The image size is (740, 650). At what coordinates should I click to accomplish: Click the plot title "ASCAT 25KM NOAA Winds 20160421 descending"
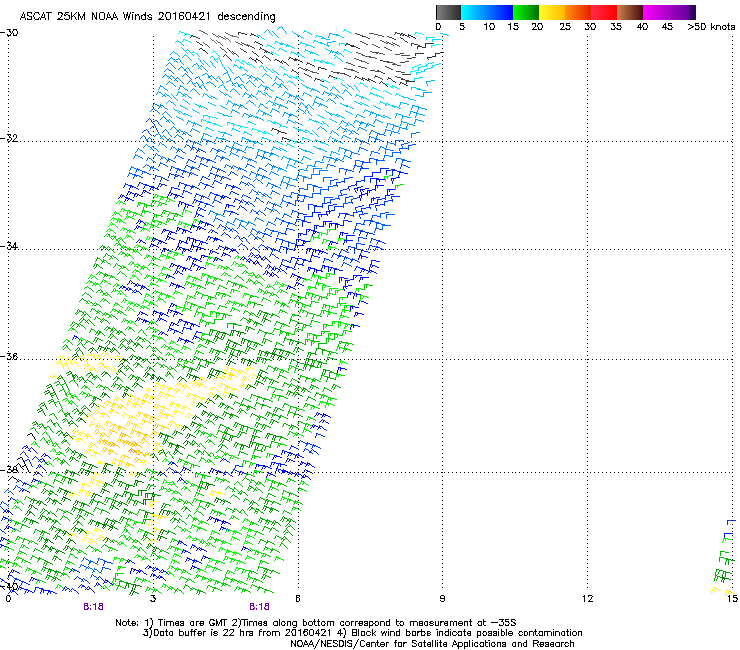pos(148,17)
